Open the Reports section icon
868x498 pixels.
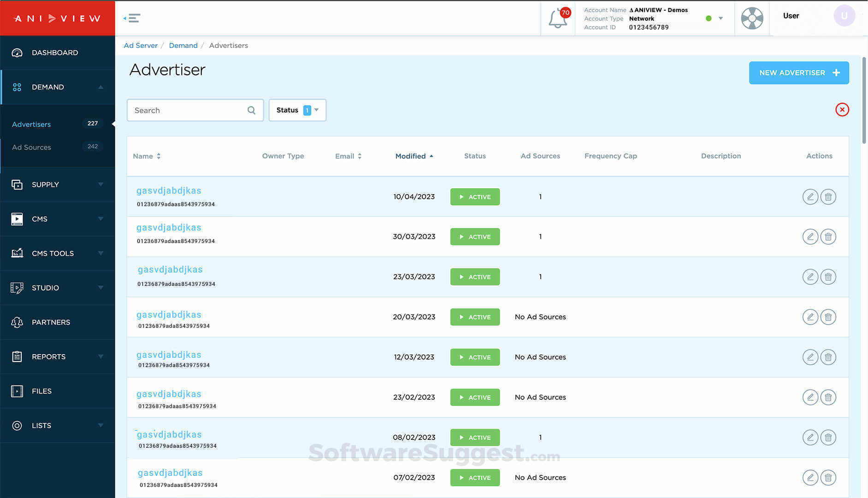click(17, 356)
